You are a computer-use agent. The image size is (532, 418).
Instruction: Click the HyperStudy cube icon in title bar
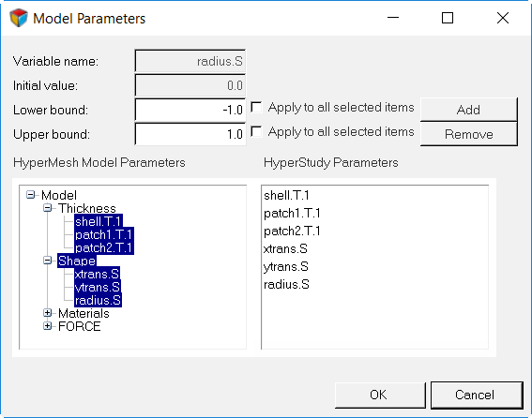tap(19, 18)
